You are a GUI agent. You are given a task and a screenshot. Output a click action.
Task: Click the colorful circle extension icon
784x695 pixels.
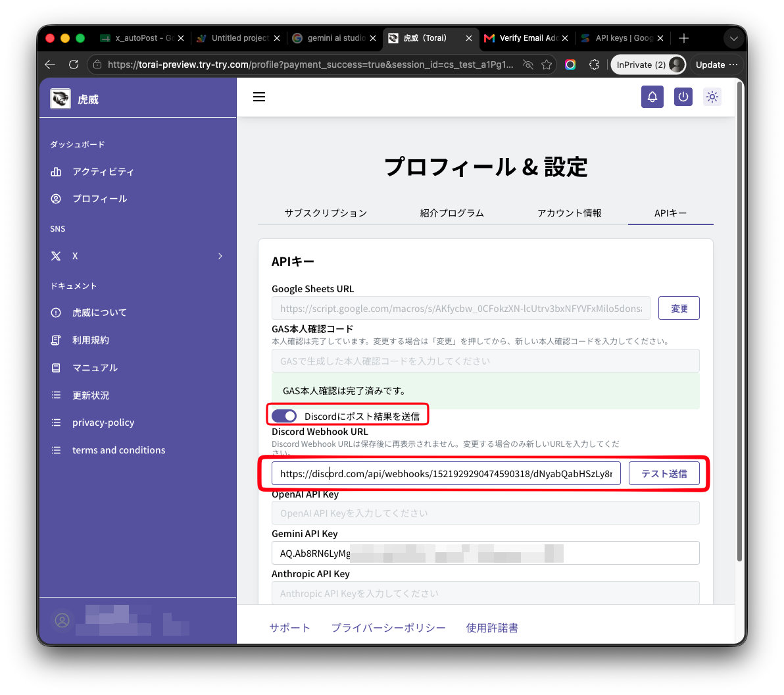click(570, 64)
